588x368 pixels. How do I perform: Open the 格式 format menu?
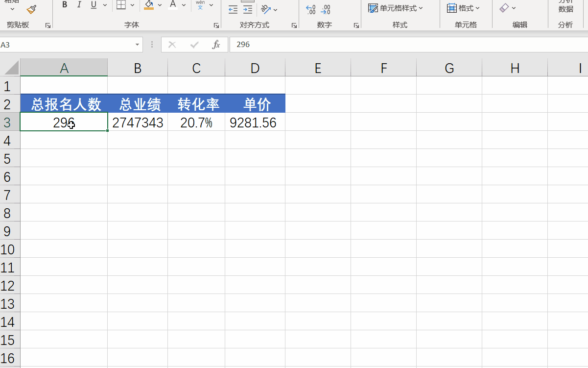(x=463, y=8)
